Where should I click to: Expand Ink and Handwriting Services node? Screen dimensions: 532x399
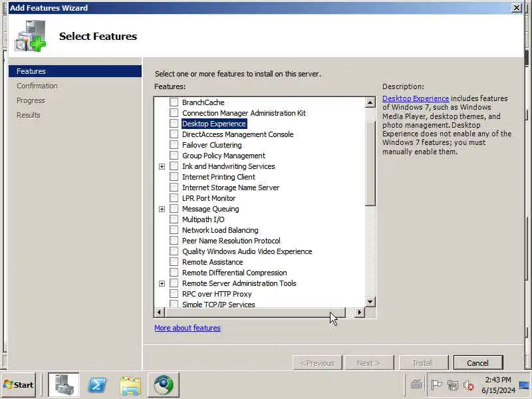162,166
